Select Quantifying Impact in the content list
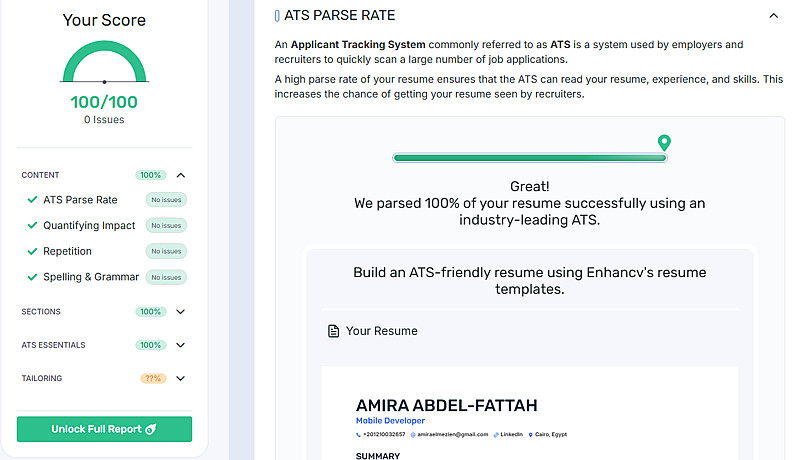Viewport: 800px width, 460px height. (x=89, y=226)
